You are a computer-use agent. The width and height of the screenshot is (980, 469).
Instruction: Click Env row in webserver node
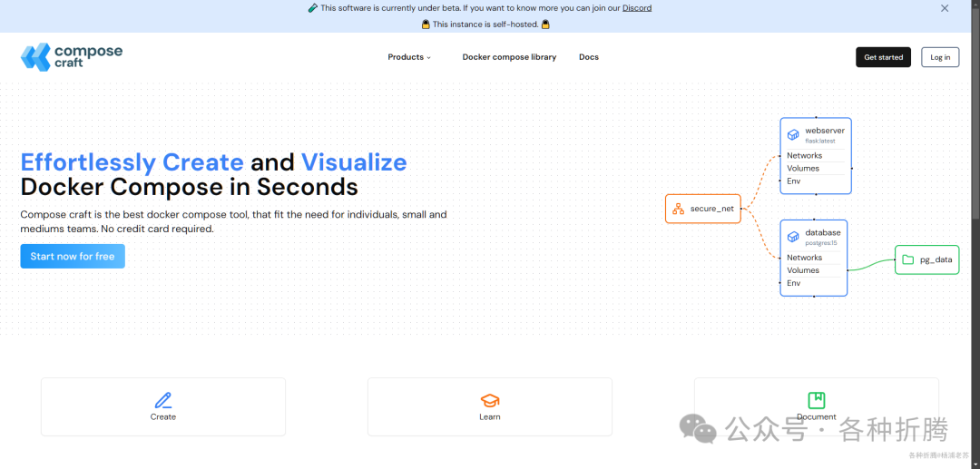(815, 181)
